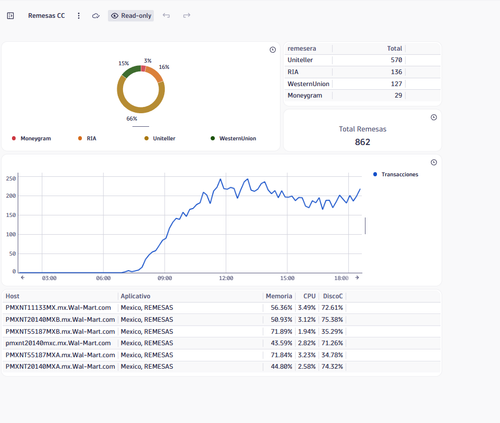This screenshot has width=500, height=423.
Task: Click the cloud sync status icon
Action: 96,16
